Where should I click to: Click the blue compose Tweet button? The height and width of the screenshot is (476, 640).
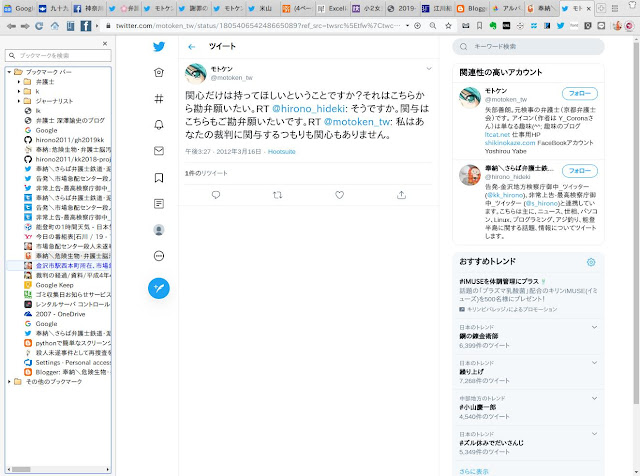[x=159, y=288]
